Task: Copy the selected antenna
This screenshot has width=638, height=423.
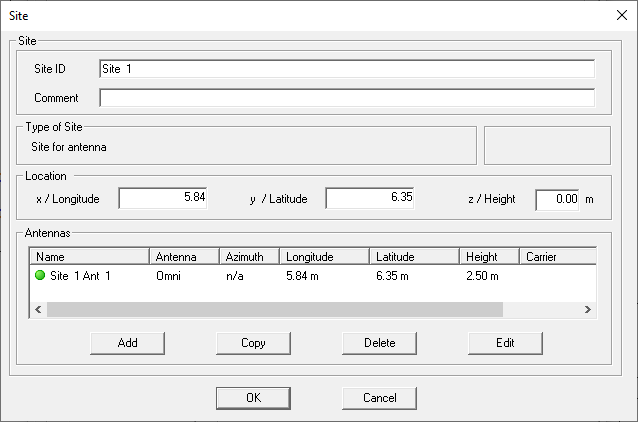Action: click(x=253, y=343)
